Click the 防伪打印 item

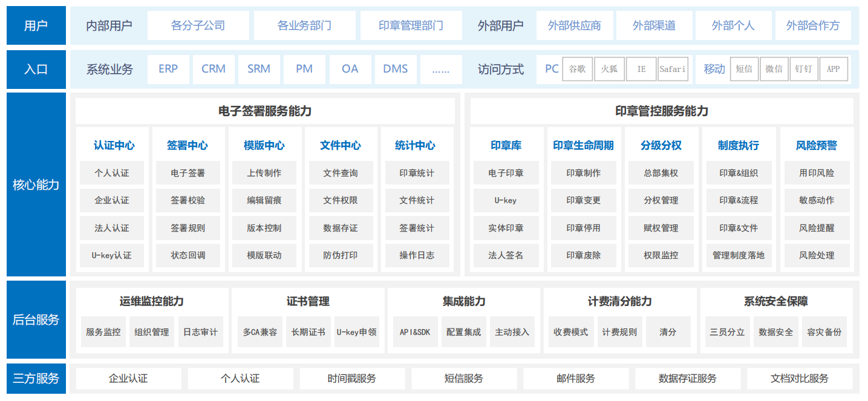tap(341, 255)
